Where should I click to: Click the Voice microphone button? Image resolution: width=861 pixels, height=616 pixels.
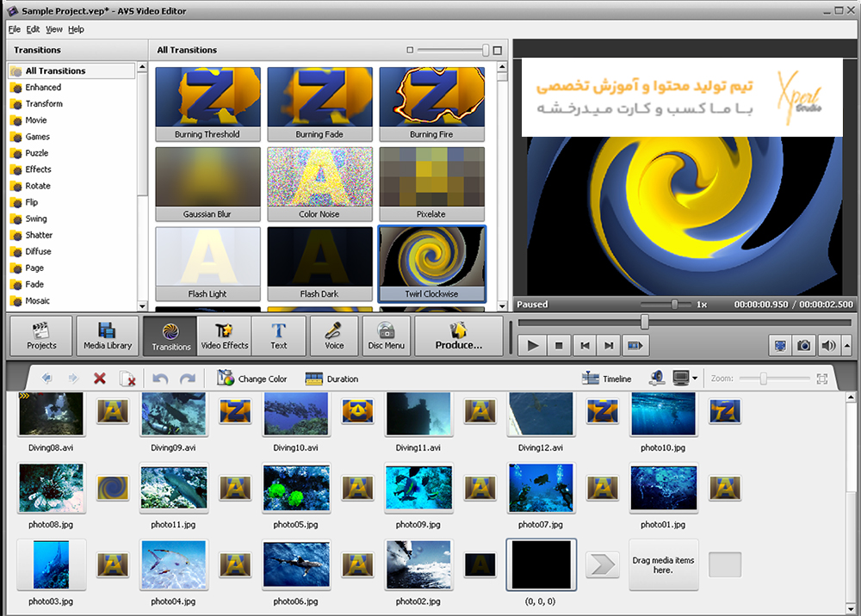[x=334, y=336]
